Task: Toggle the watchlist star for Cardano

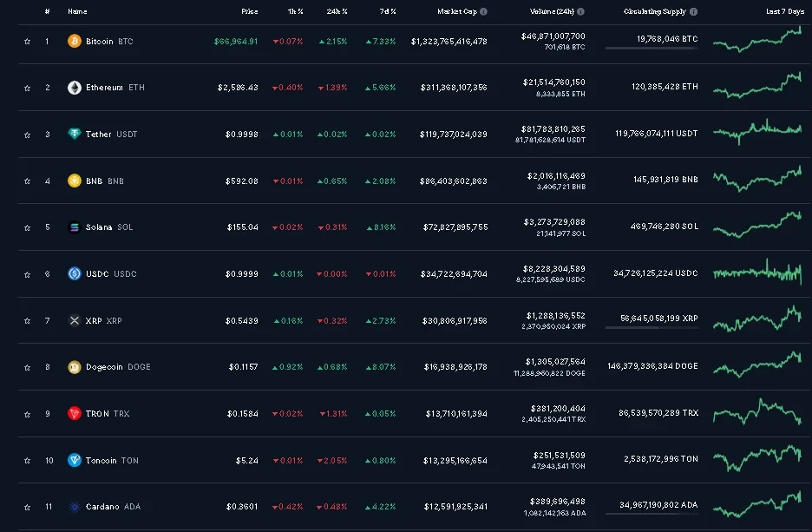Action: [x=27, y=507]
